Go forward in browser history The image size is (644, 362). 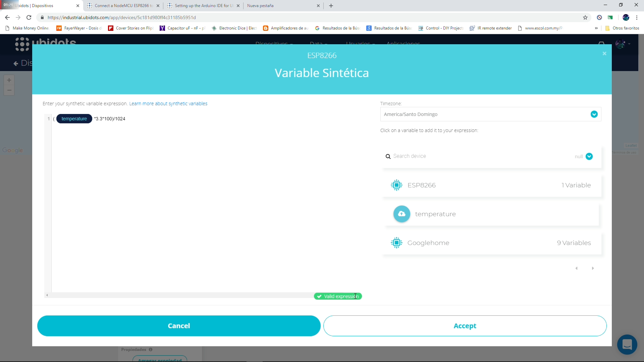[18, 17]
